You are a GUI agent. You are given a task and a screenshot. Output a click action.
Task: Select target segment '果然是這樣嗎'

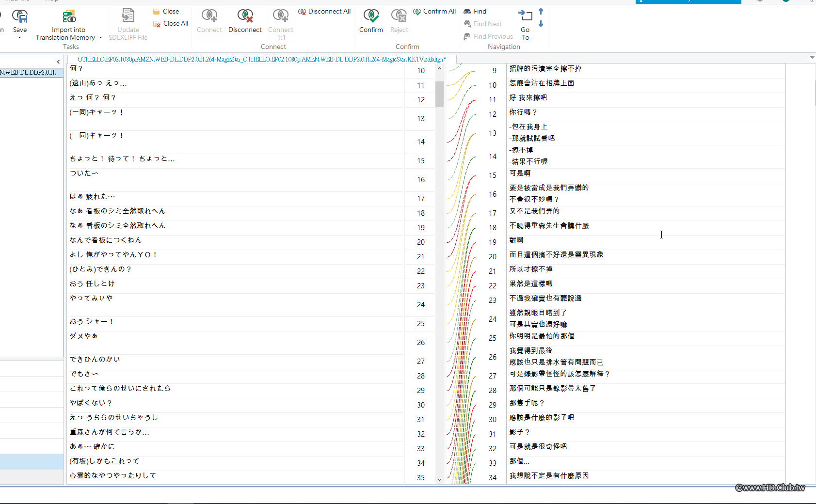646,286
